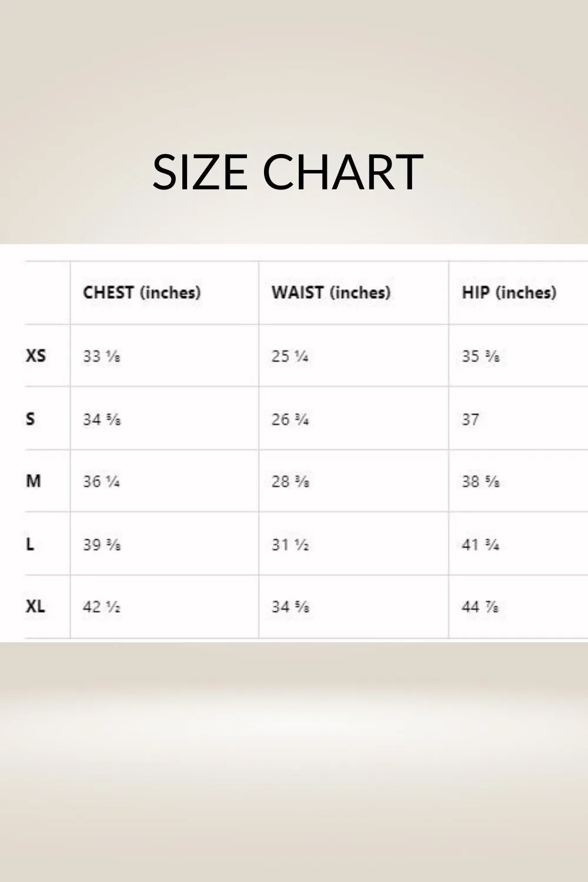Click the L row label

30,544
